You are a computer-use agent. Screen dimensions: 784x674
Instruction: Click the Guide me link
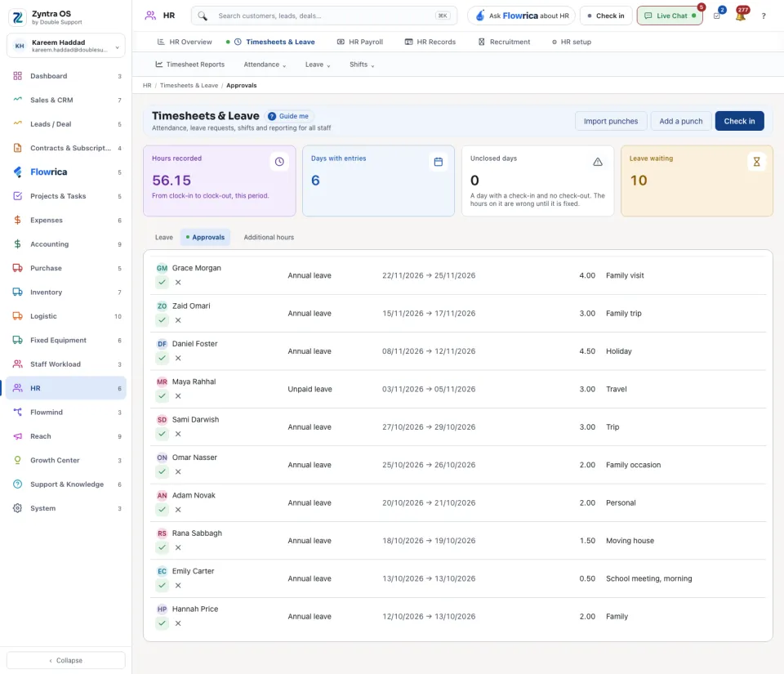[x=288, y=116]
